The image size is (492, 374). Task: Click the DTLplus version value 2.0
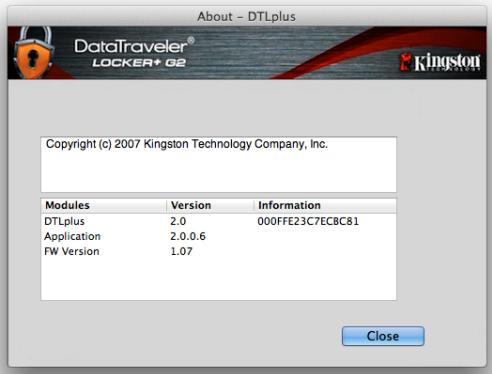click(178, 221)
